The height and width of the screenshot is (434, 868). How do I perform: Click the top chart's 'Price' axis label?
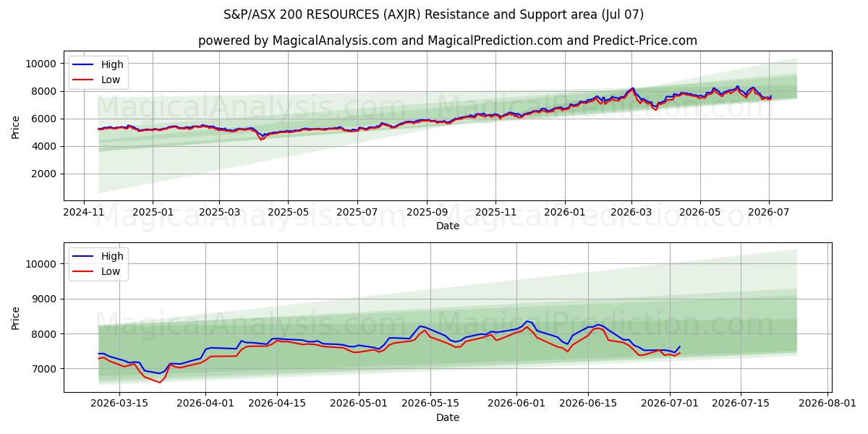16,126
